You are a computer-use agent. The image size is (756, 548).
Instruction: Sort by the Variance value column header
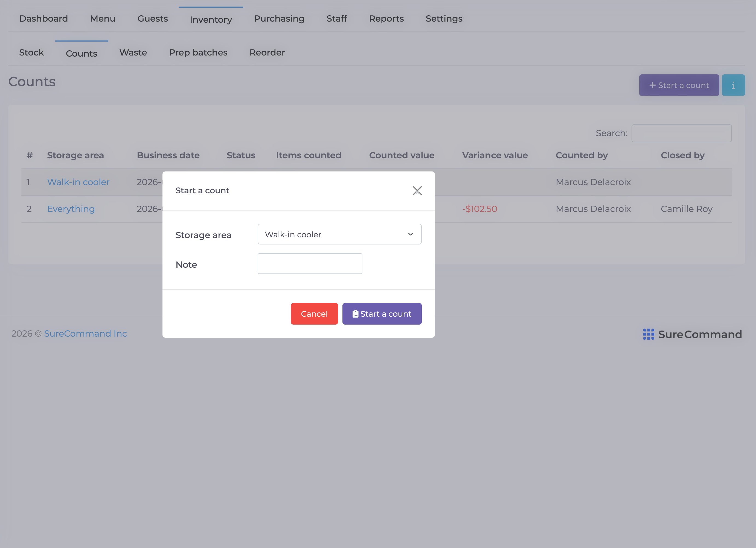pyautogui.click(x=495, y=155)
